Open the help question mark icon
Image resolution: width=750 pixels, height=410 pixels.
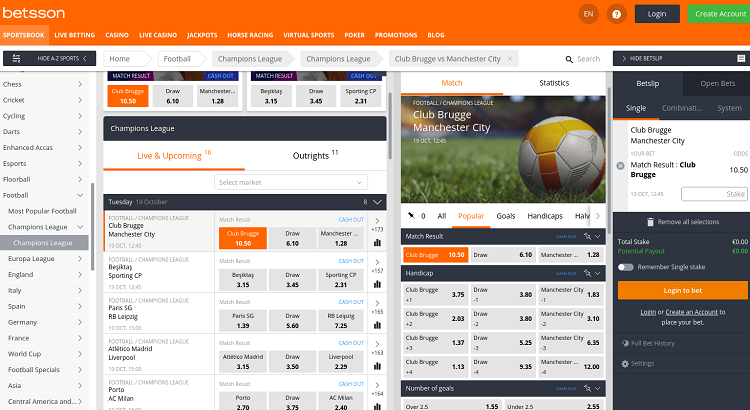(x=617, y=14)
